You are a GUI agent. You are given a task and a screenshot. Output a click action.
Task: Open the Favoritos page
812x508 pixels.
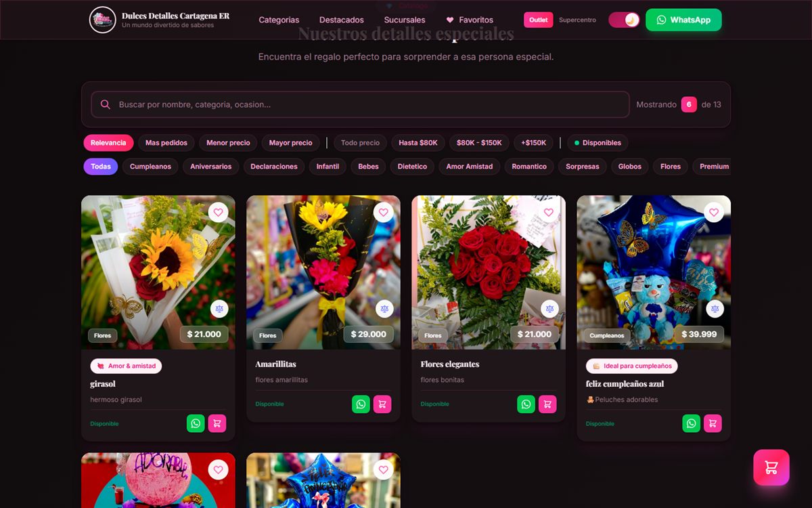(470, 20)
